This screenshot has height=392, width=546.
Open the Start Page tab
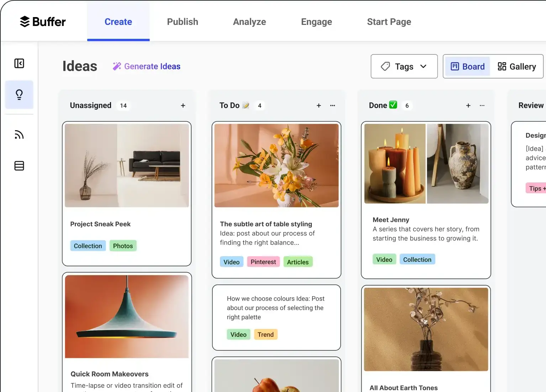coord(389,22)
